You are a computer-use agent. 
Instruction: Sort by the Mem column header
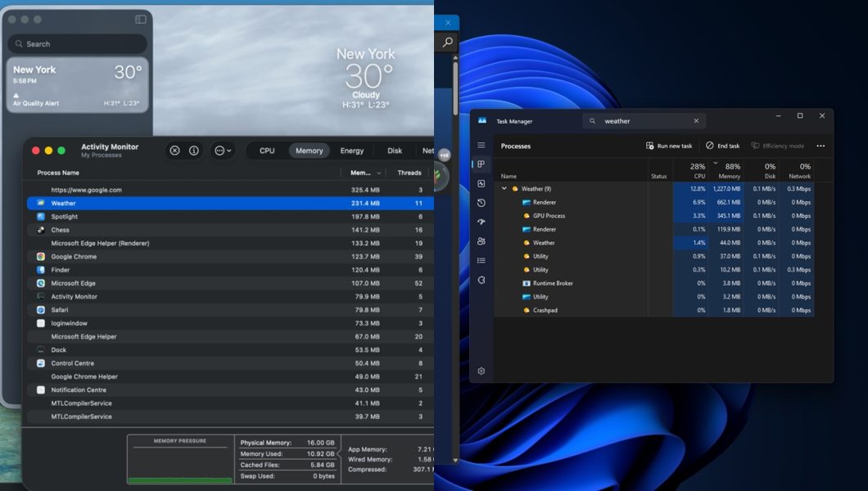[x=365, y=173]
